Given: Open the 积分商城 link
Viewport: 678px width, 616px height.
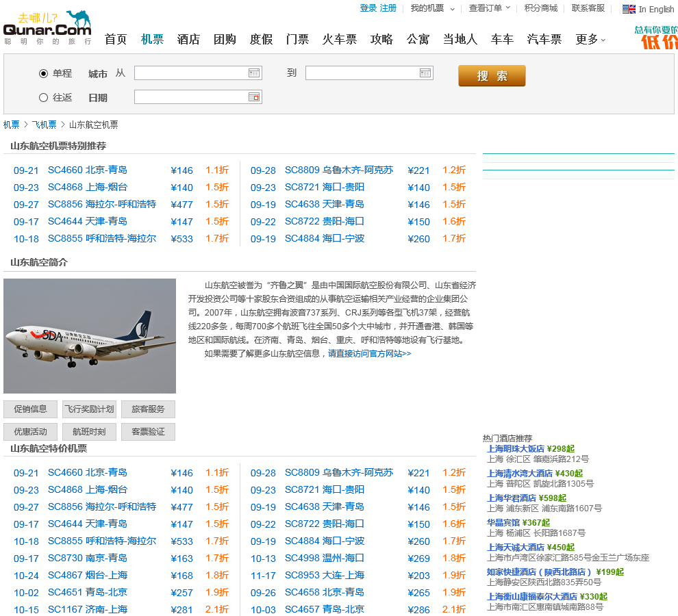Looking at the screenshot, I should click(541, 8).
